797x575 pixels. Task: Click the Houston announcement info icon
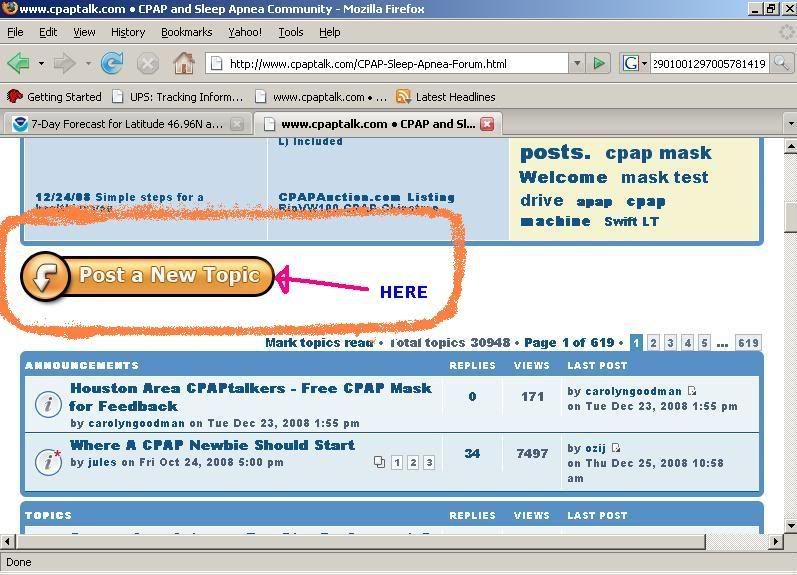click(48, 405)
